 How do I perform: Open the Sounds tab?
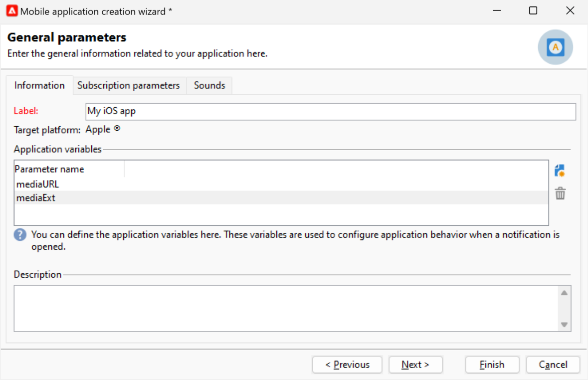[209, 85]
